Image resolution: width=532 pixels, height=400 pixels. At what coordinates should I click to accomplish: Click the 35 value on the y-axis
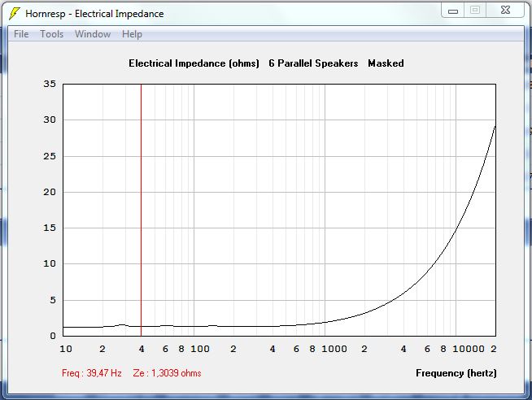tap(50, 84)
